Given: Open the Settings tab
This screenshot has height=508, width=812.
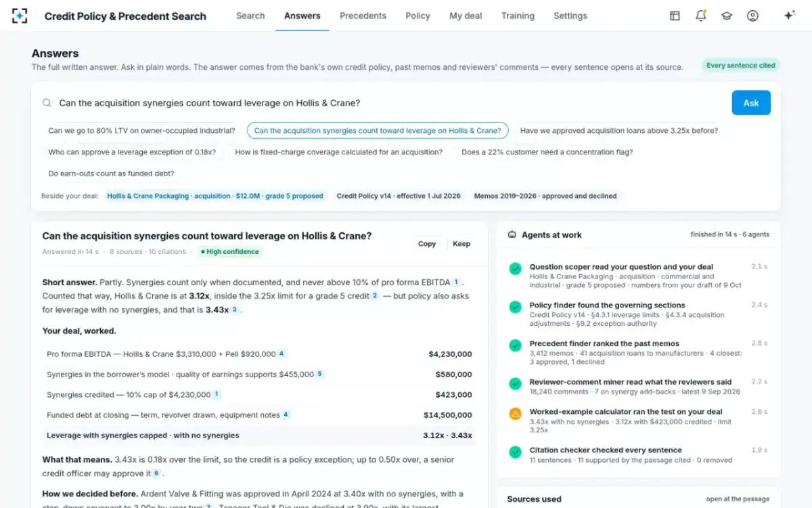Looking at the screenshot, I should 570,16.
